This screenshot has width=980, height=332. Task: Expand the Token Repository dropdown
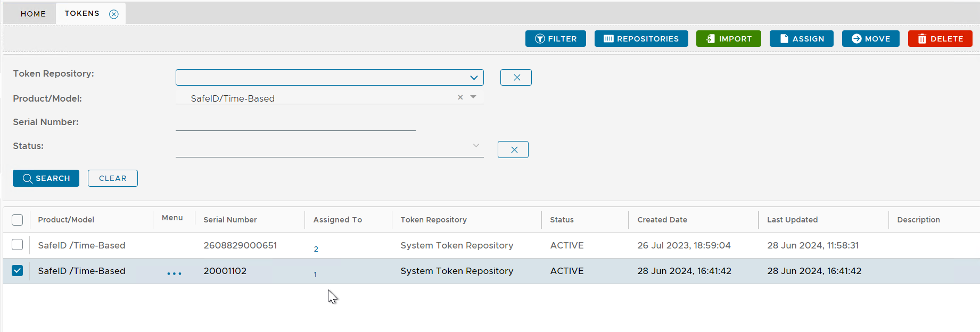click(473, 78)
